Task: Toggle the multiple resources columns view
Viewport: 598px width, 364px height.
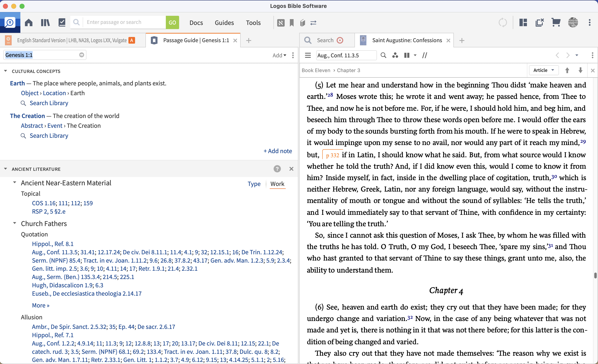Action: 407,55
